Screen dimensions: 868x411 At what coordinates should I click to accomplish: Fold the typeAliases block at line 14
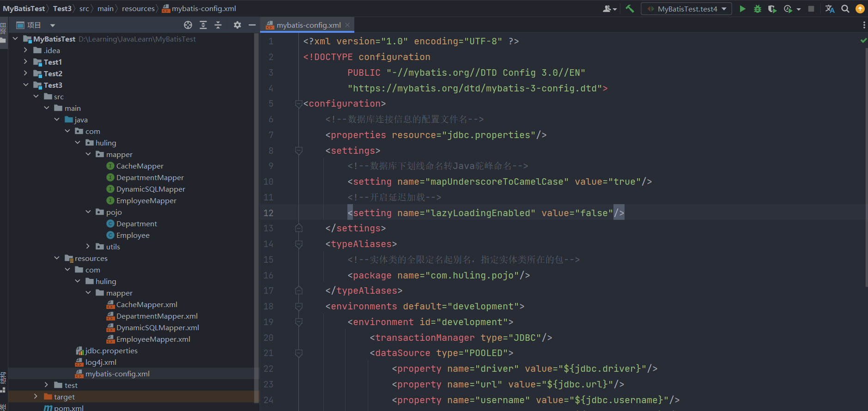299,244
